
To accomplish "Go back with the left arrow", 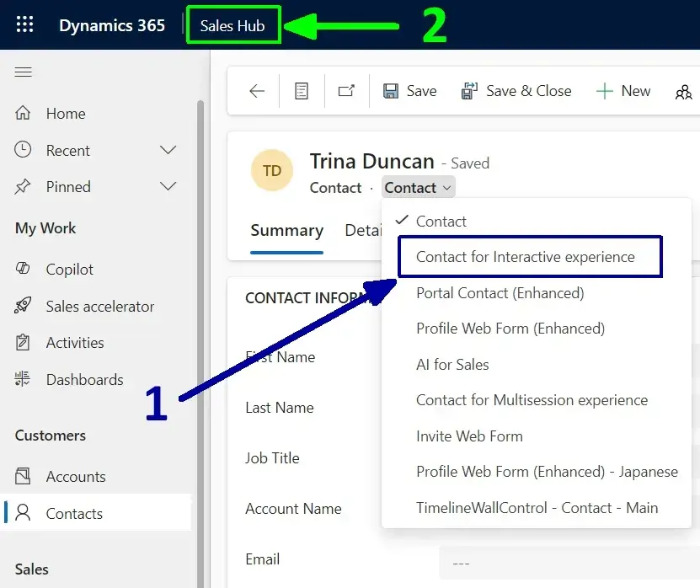I will [257, 91].
